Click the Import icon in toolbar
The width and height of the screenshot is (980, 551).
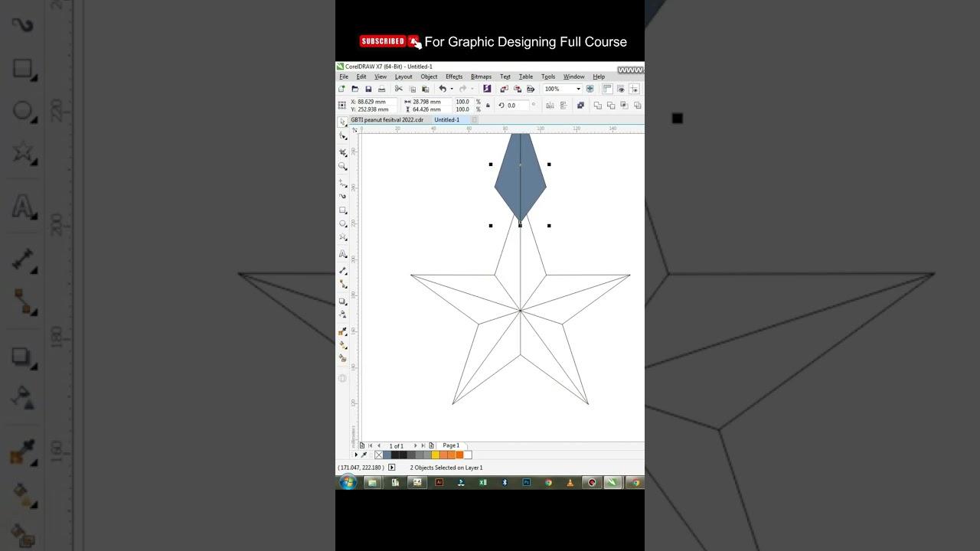(x=504, y=89)
